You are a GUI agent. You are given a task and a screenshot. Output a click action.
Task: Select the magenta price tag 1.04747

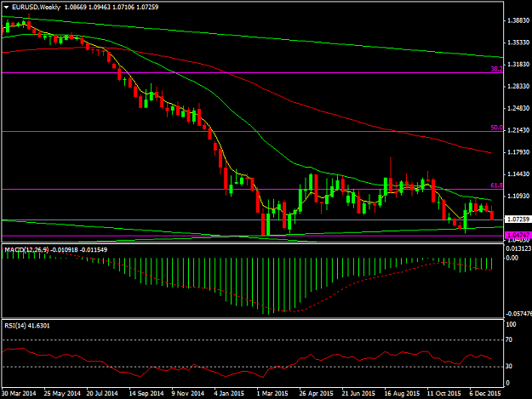tap(518, 235)
